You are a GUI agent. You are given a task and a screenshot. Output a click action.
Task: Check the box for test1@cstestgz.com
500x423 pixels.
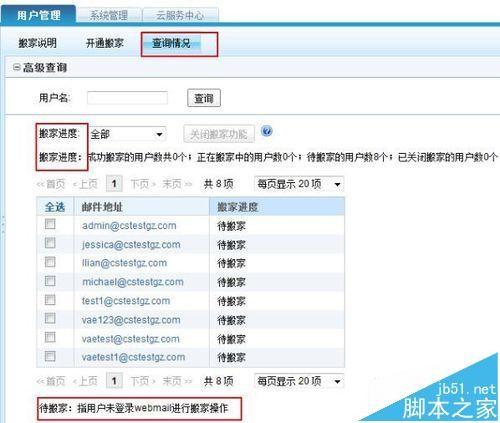50,300
